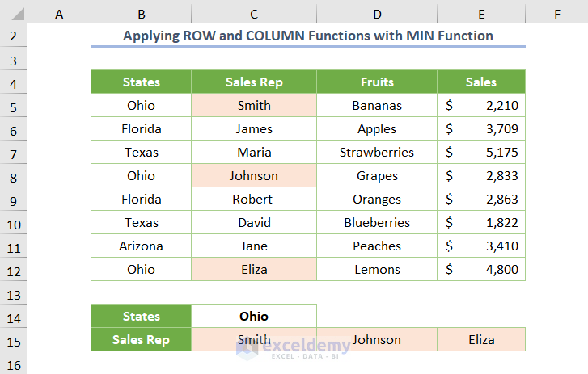The width and height of the screenshot is (588, 374).
Task: Select the 'Arizona' state cell
Action: [142, 246]
